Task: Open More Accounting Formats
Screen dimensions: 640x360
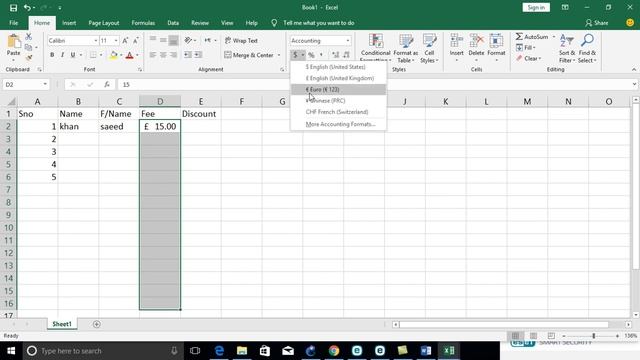Action: [x=338, y=124]
